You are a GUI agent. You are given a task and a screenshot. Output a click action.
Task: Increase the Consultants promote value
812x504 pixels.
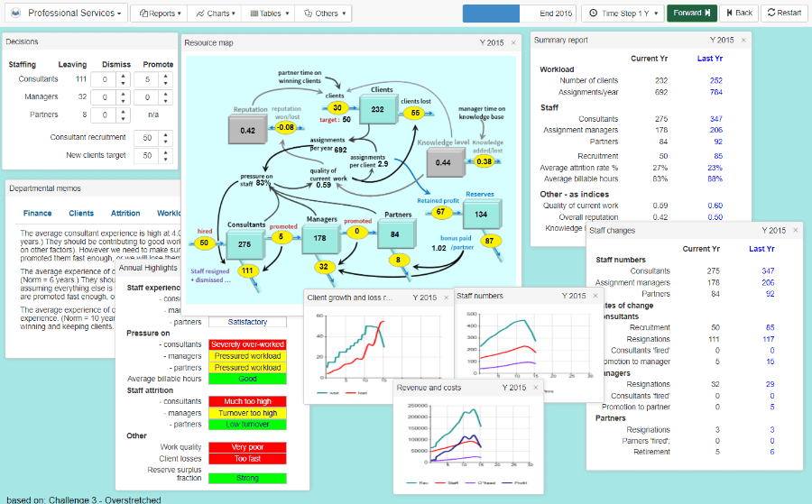tap(164, 75)
